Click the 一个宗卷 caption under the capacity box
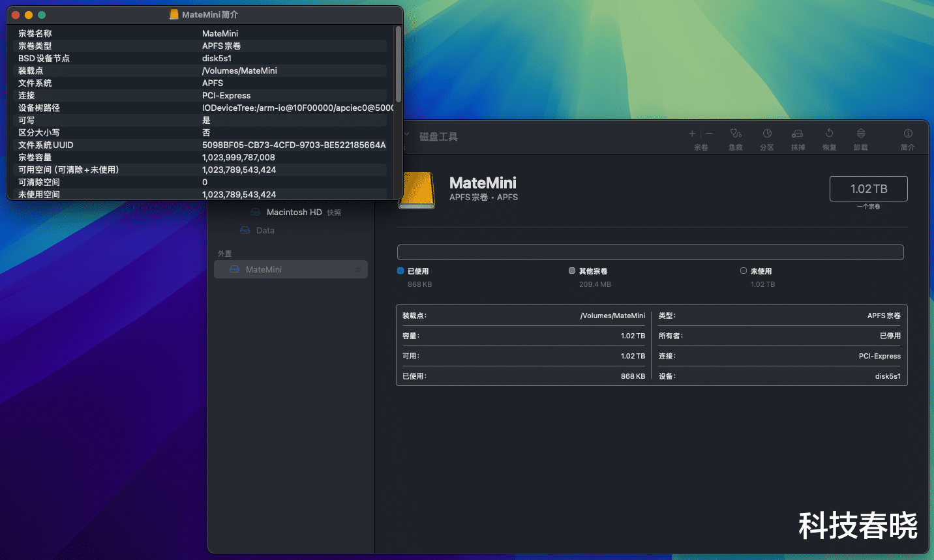This screenshot has height=560, width=934. pyautogui.click(x=869, y=207)
